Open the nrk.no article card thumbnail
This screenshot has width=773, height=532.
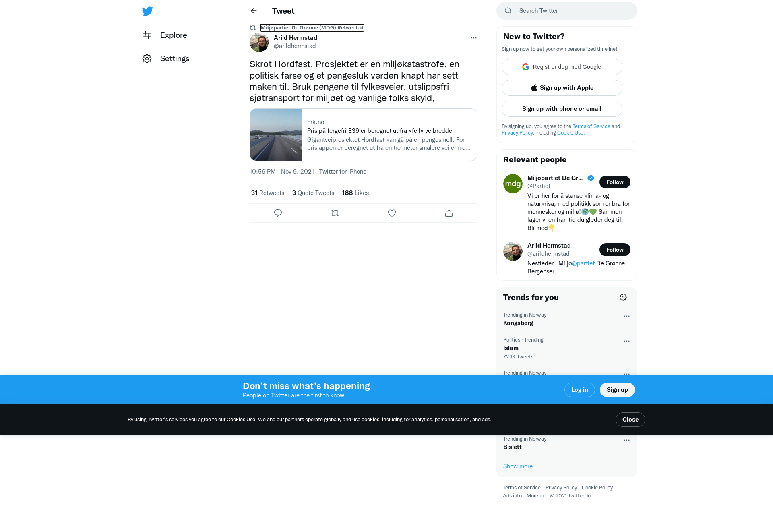point(276,135)
